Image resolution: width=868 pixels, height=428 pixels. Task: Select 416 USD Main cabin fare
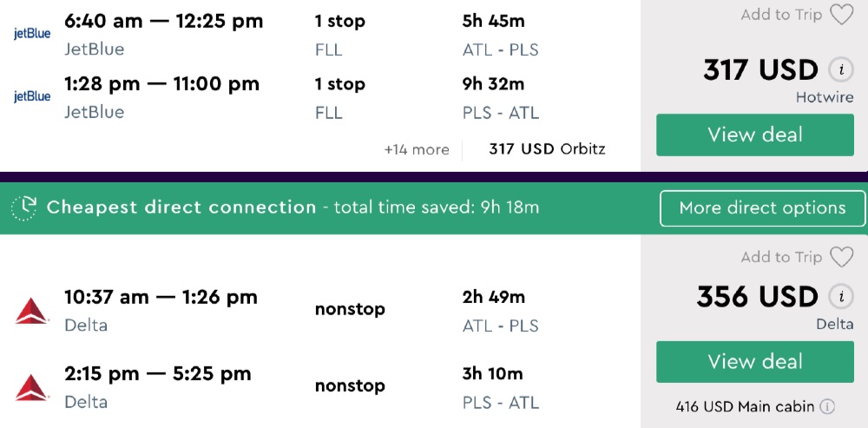tap(746, 405)
